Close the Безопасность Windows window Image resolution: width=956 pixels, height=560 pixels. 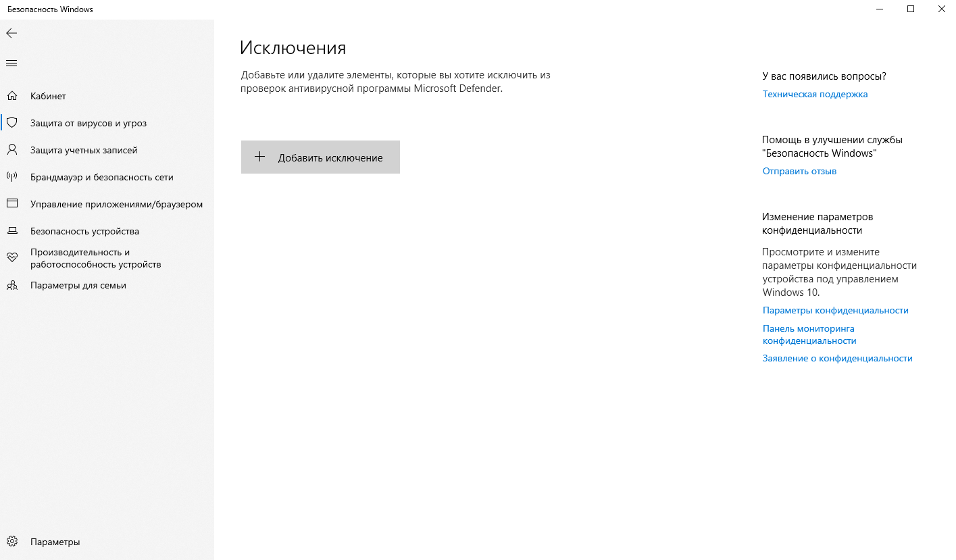941,9
